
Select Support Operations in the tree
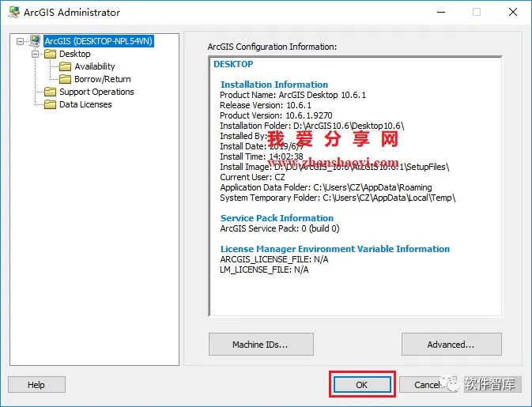96,92
